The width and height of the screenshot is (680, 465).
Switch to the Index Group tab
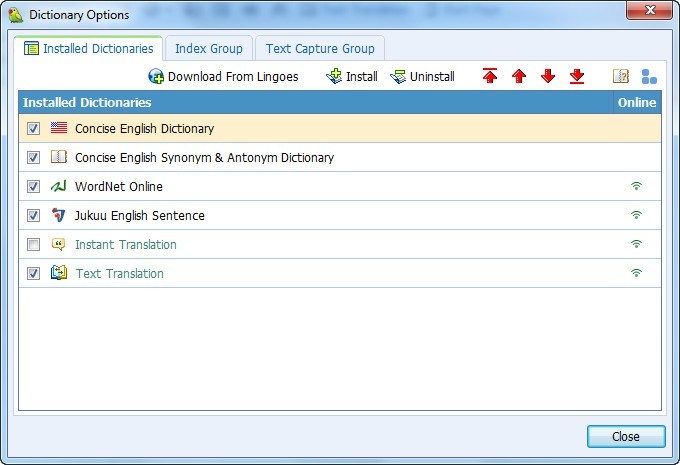pos(209,48)
